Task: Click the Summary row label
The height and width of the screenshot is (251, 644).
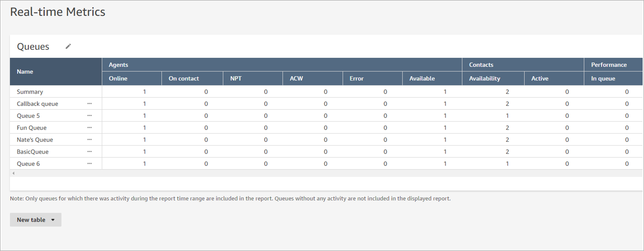Action: point(30,92)
